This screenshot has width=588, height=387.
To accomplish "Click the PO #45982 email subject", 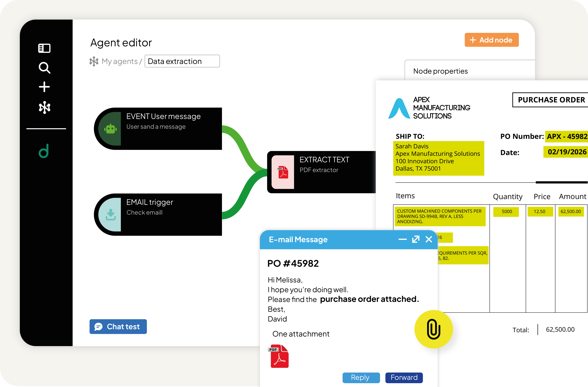I will coord(293,263).
